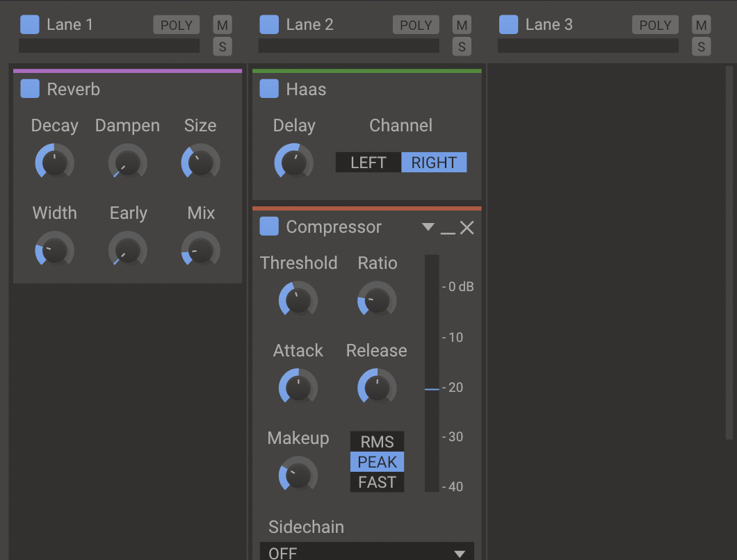Solo Lane 2 with the S button
Viewport: 737px width, 560px height.
coord(462,47)
